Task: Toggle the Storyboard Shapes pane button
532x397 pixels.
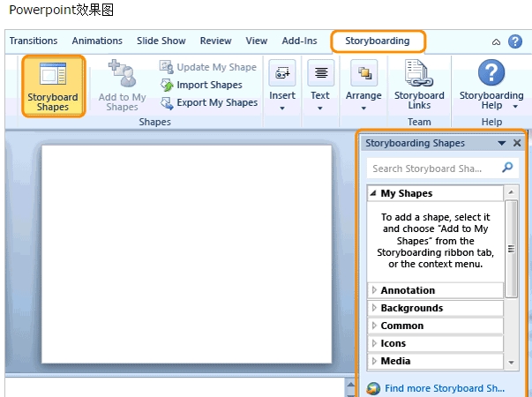Action: click(x=53, y=86)
